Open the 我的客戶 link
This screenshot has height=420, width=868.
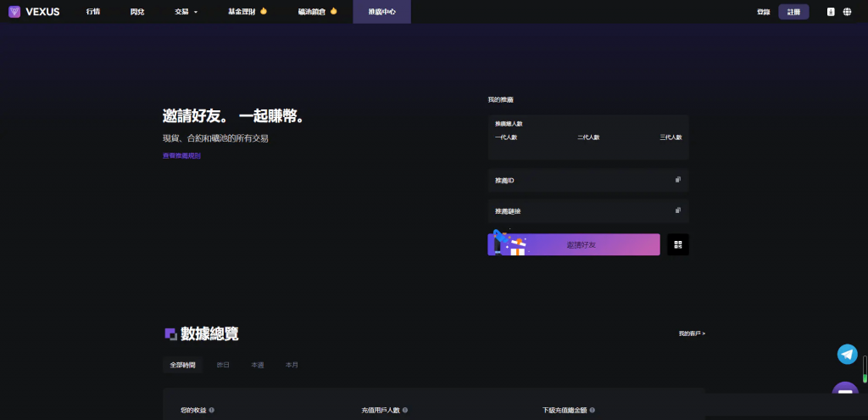[x=692, y=333]
